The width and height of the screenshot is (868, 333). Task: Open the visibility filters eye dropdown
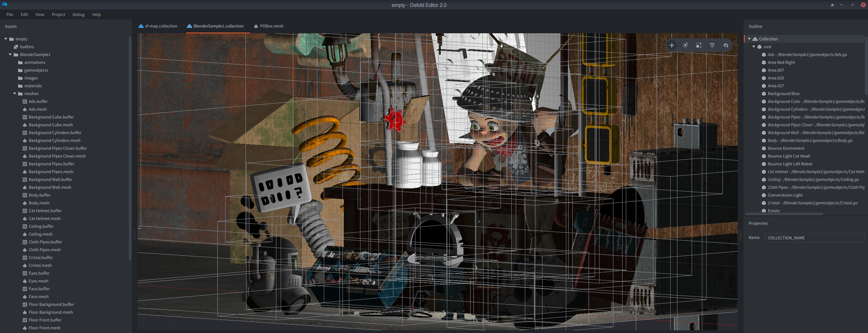(x=726, y=45)
